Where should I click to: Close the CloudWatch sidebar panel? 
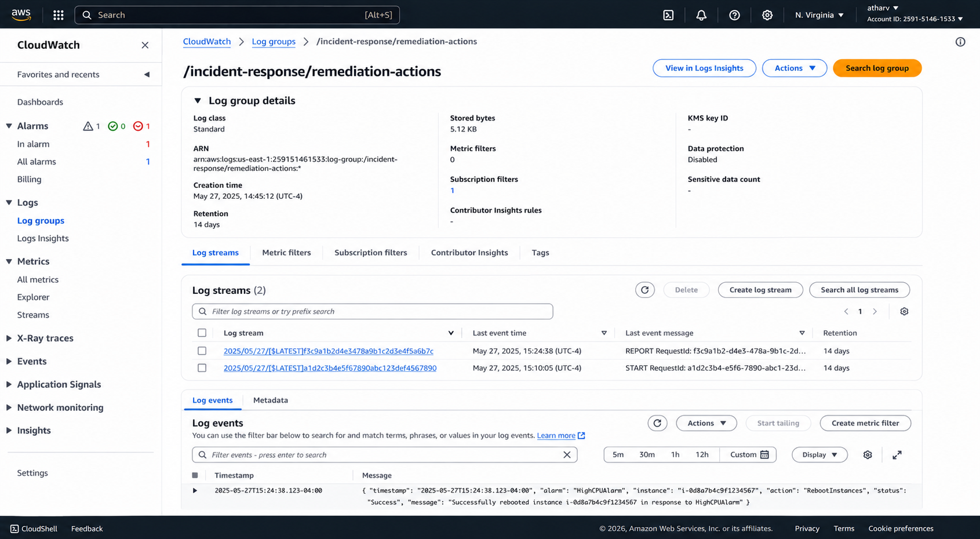(145, 45)
